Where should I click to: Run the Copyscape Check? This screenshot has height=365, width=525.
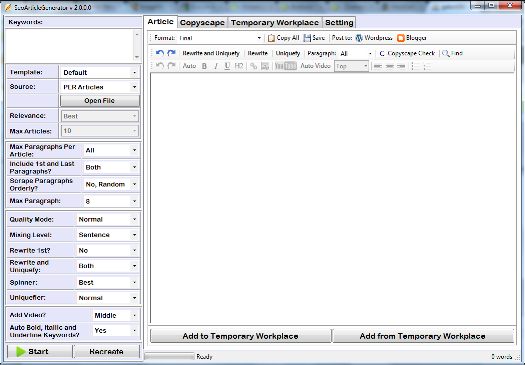click(407, 53)
